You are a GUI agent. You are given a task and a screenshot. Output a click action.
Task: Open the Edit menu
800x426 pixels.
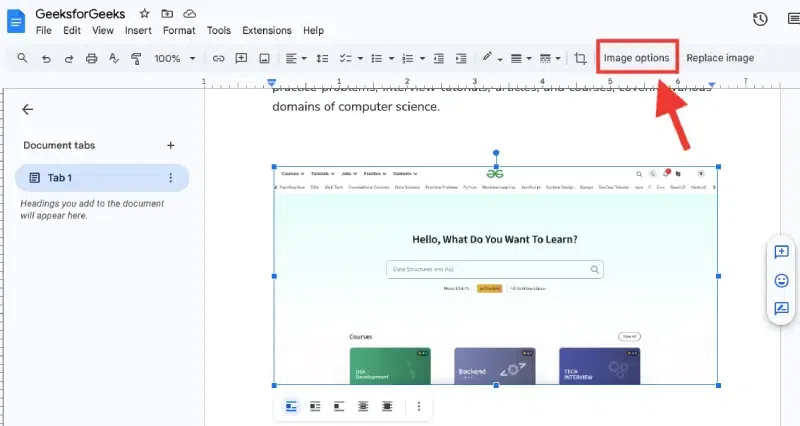[x=72, y=31]
